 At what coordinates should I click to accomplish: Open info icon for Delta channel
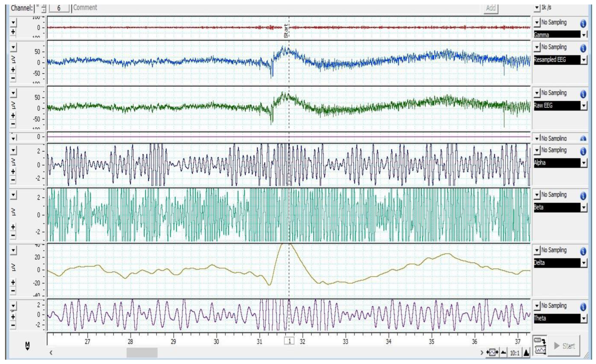(x=583, y=251)
